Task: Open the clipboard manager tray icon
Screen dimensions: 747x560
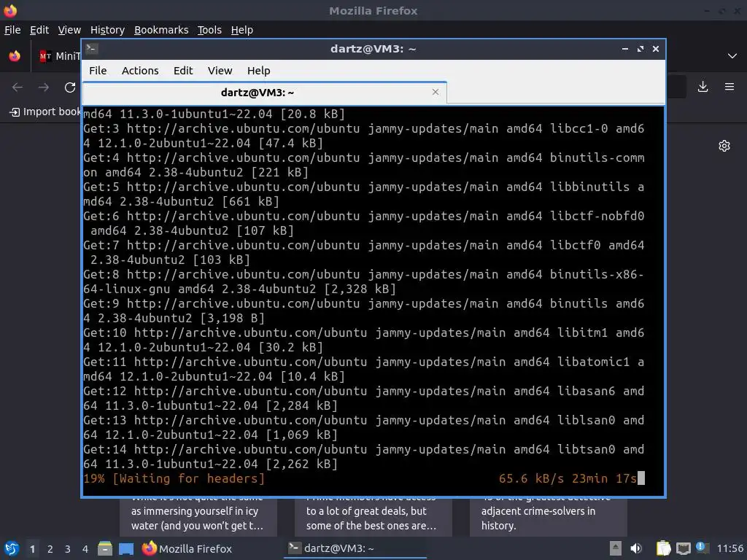Action: click(x=662, y=548)
